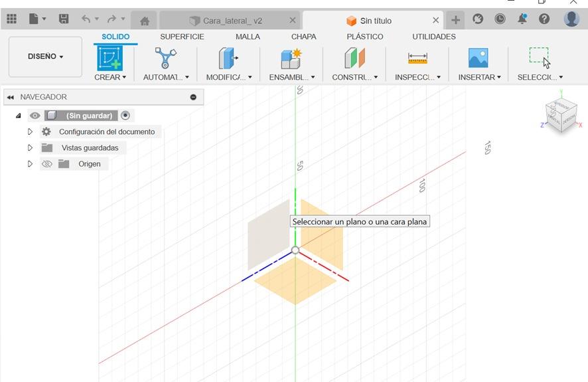Open the job status clock icon
This screenshot has width=588, height=382.
[x=500, y=19]
